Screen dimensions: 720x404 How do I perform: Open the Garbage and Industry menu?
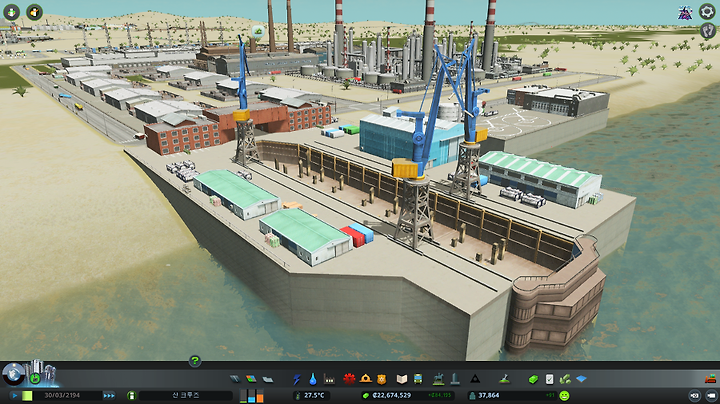click(329, 379)
